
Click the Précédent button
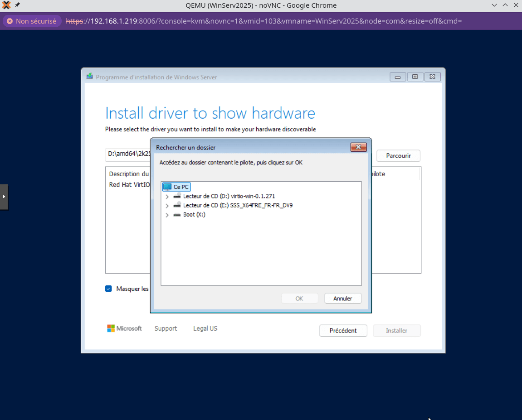click(343, 331)
